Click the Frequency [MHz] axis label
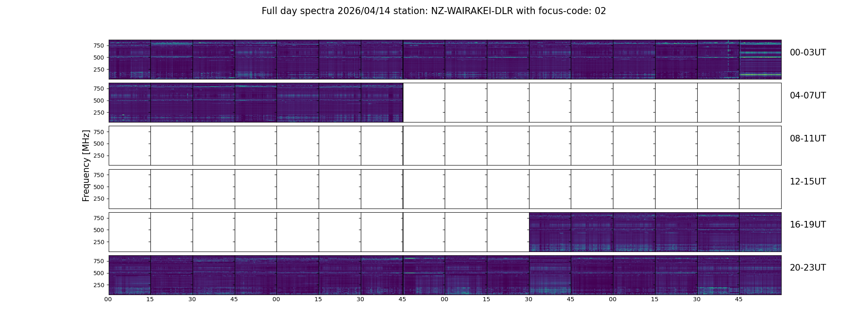Screen dimensions: 868x331 [x=86, y=165]
